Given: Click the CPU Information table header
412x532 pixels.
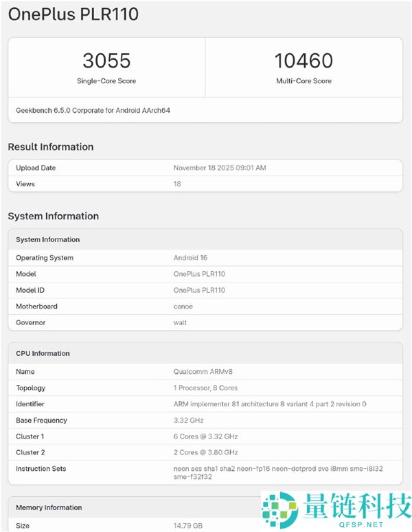Looking at the screenshot, I should tap(43, 353).
